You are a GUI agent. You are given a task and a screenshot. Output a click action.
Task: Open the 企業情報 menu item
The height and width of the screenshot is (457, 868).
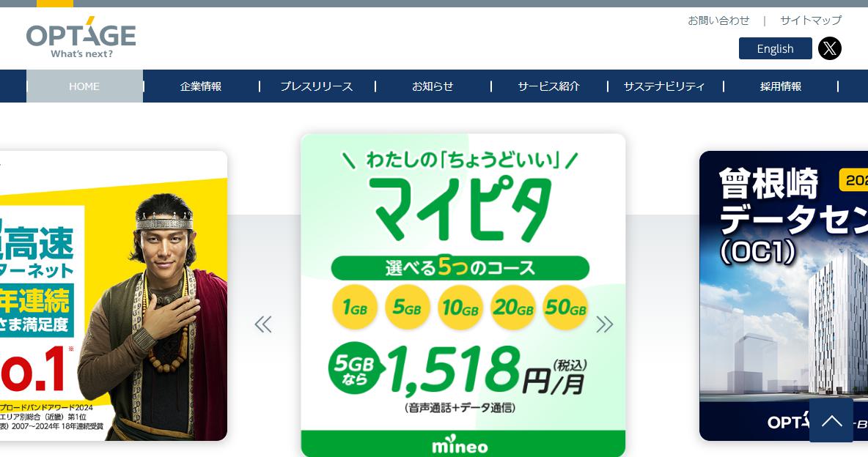(x=201, y=86)
